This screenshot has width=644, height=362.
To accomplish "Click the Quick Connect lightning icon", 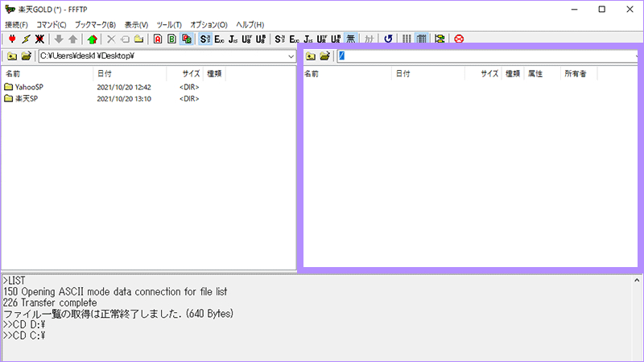I will (x=25, y=38).
